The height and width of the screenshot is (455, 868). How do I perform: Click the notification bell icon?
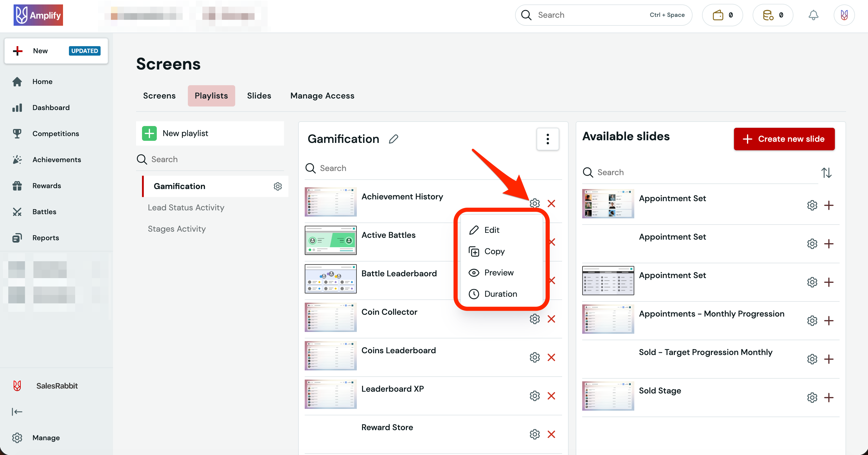click(x=813, y=15)
